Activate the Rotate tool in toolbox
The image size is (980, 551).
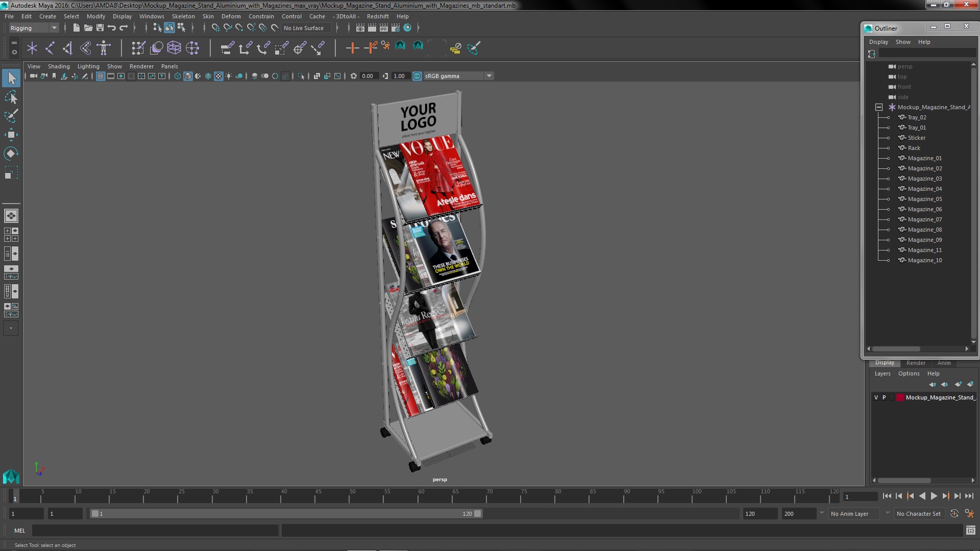tap(11, 154)
